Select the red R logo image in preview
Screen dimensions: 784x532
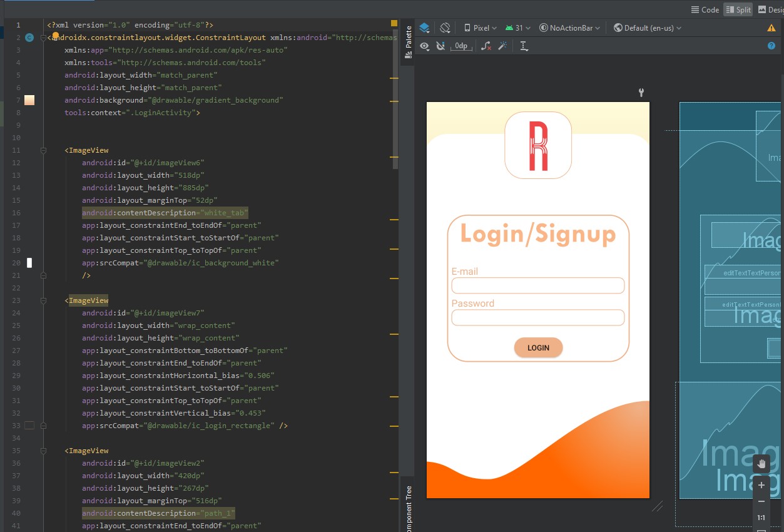click(x=538, y=145)
